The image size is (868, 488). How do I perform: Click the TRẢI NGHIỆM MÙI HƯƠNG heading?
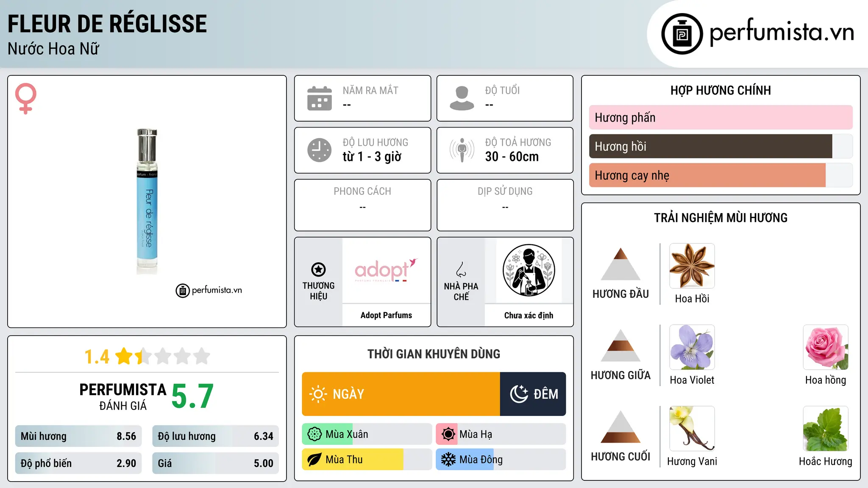[x=721, y=218]
